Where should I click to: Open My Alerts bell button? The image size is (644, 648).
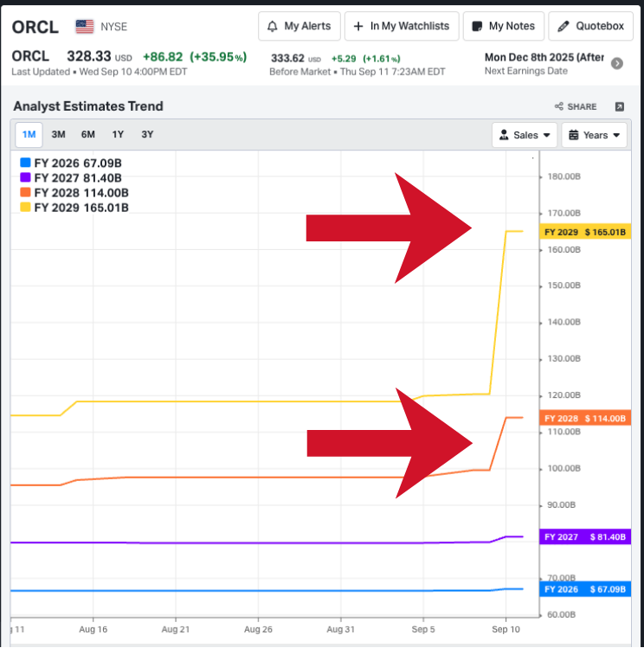point(299,26)
